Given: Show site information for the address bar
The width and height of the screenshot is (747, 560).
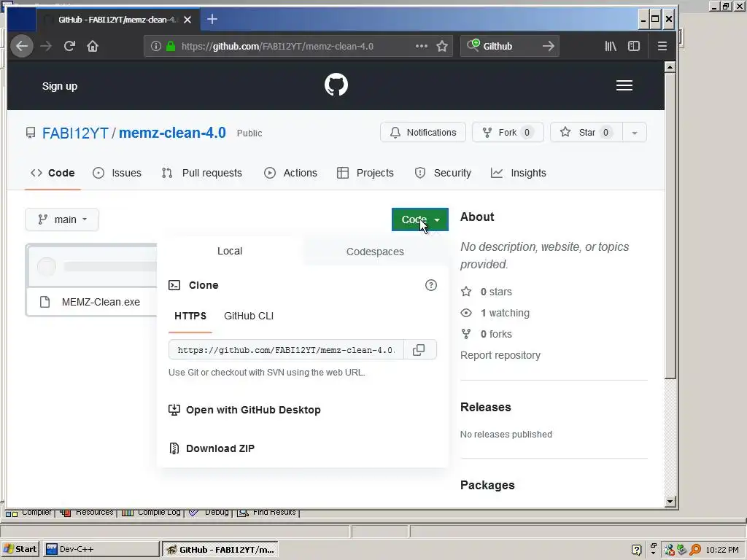Looking at the screenshot, I should tap(156, 46).
